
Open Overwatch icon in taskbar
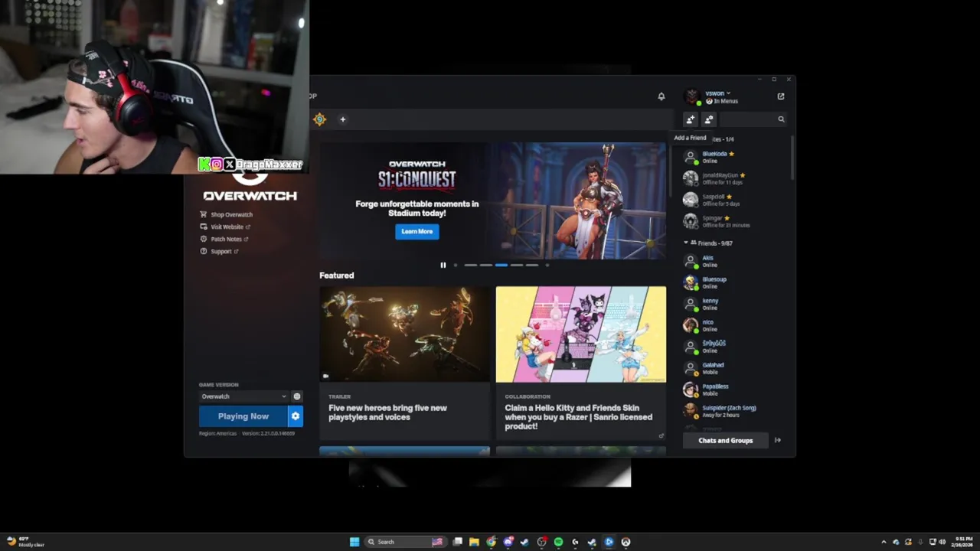point(626,542)
